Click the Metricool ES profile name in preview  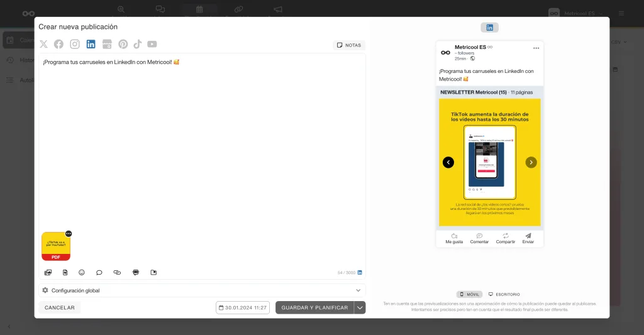(470, 47)
